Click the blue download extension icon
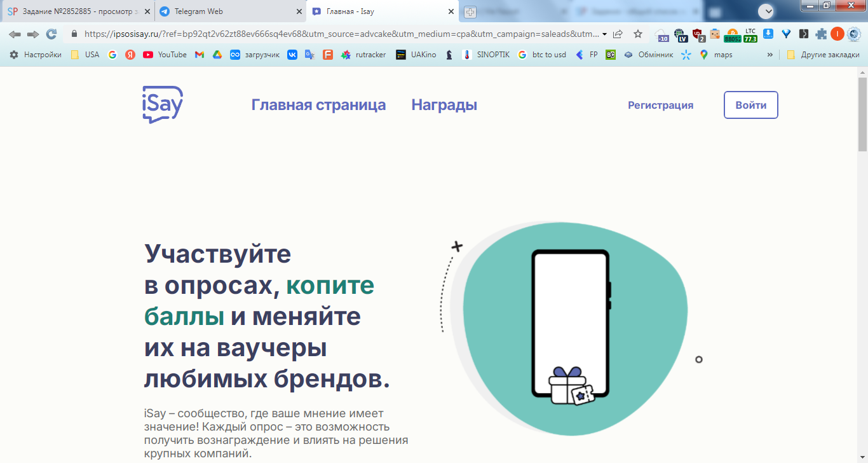This screenshot has width=868, height=463. 768,34
